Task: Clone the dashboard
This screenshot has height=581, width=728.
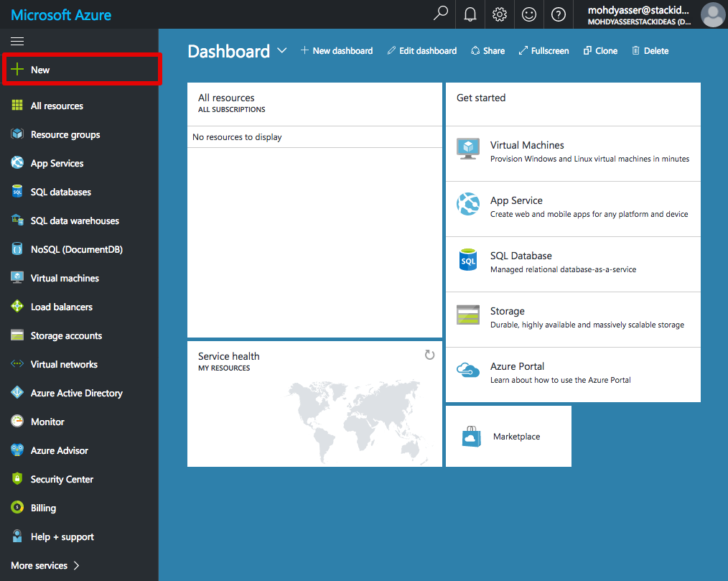Action: [x=600, y=50]
